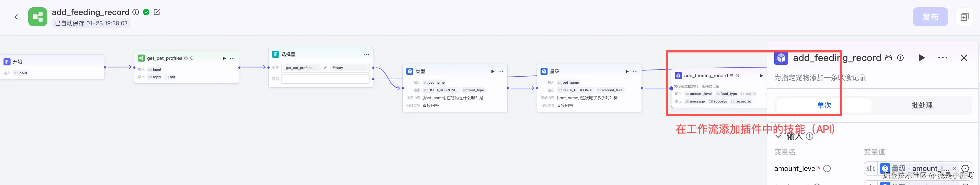Switch to the 批处理 tab
This screenshot has height=185, width=980.
pos(922,105)
